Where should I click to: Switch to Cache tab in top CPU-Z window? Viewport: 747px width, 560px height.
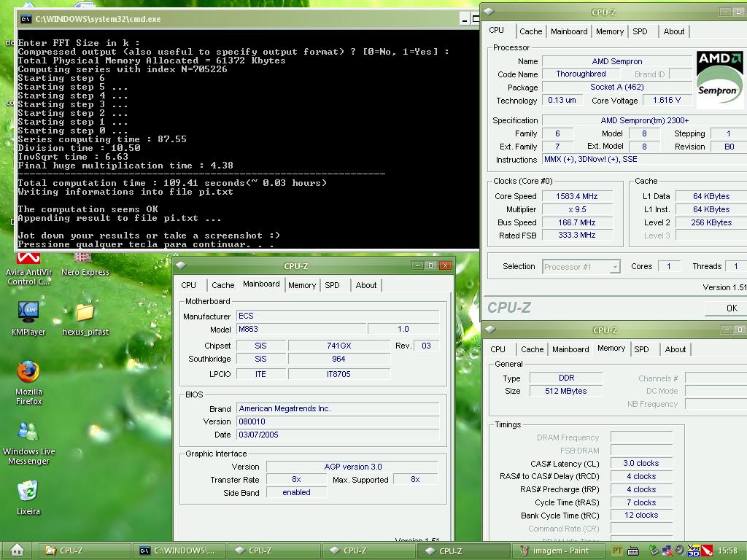pos(531,31)
